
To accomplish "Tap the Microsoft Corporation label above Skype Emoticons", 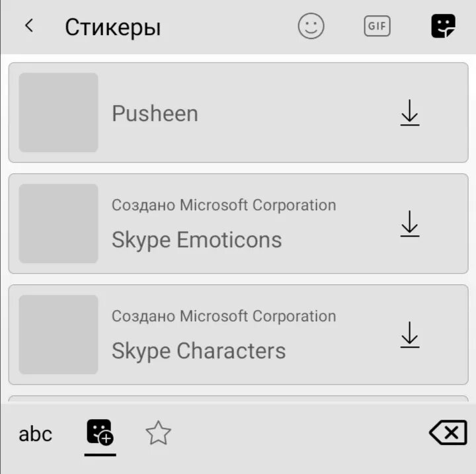I will coord(223,205).
